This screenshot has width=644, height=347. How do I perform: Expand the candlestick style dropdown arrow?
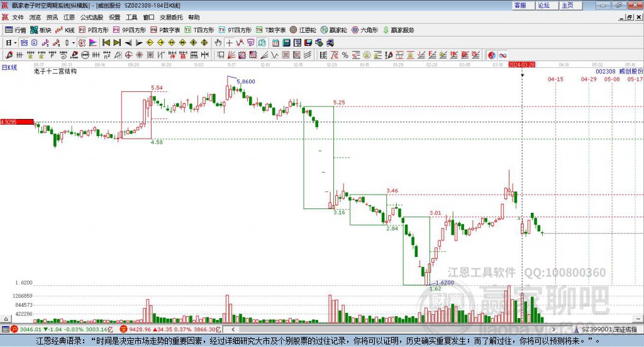(x=74, y=43)
